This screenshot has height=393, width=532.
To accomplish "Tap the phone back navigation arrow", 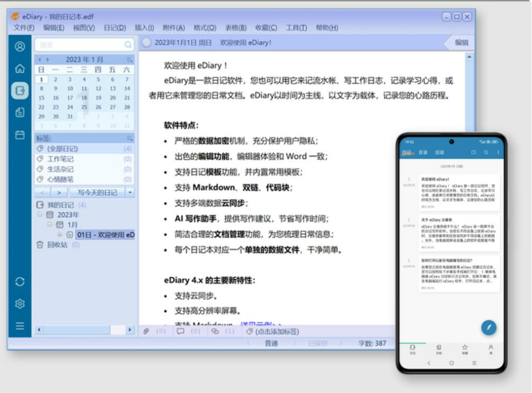I will 429,363.
